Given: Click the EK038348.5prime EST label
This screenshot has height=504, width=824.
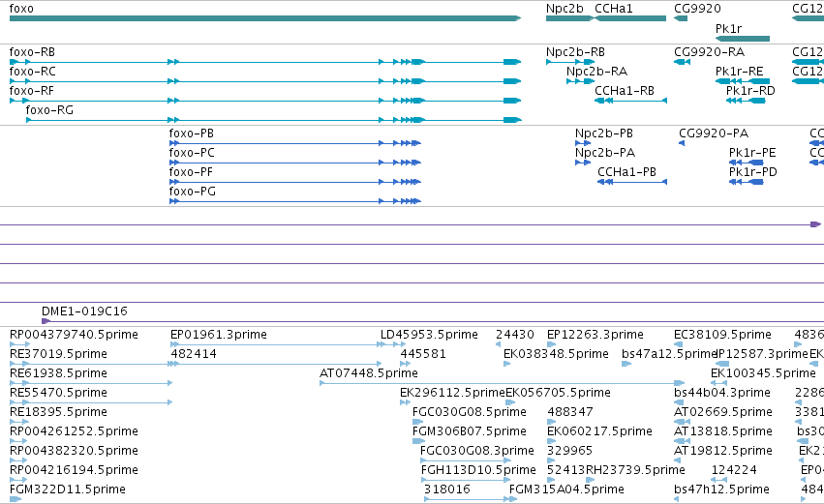Looking at the screenshot, I should coord(556,354).
